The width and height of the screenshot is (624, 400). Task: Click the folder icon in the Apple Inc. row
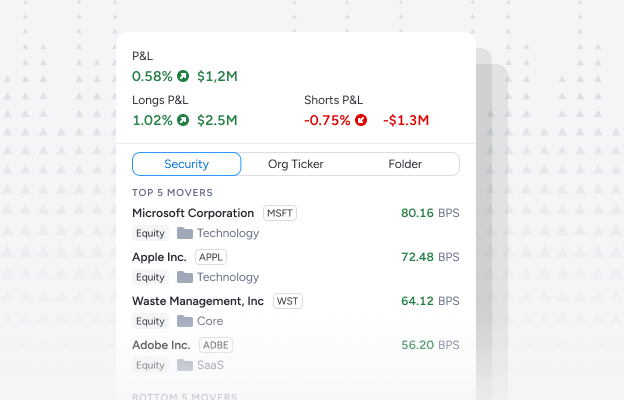click(185, 277)
